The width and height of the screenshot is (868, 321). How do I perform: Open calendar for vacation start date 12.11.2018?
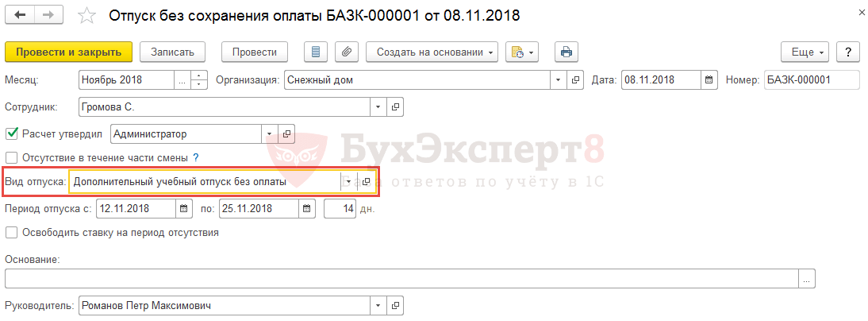[184, 209]
